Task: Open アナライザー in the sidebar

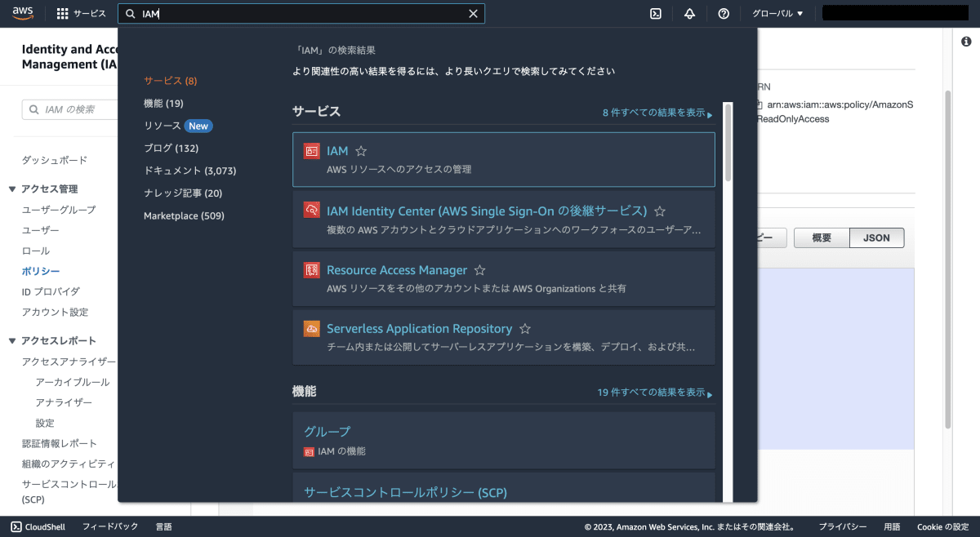Action: point(64,402)
